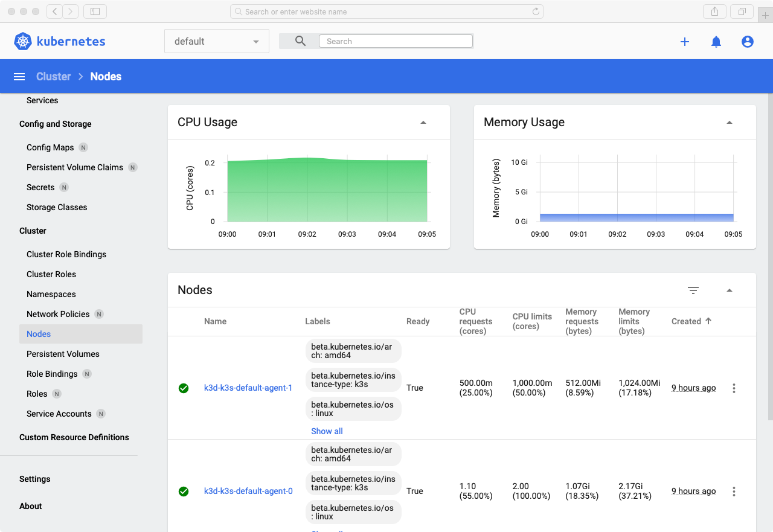Click the N badge next to Secrets

tap(64, 187)
